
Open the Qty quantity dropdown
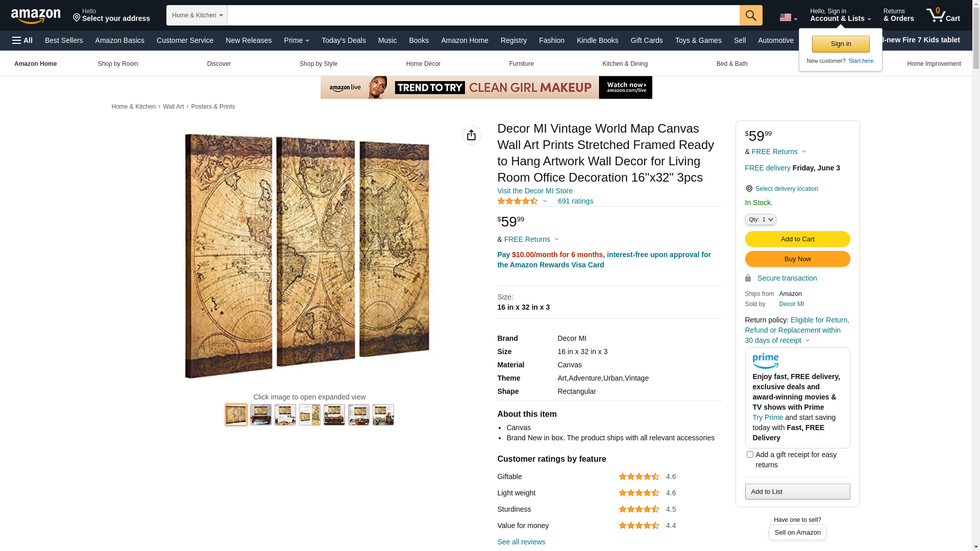[x=760, y=219]
